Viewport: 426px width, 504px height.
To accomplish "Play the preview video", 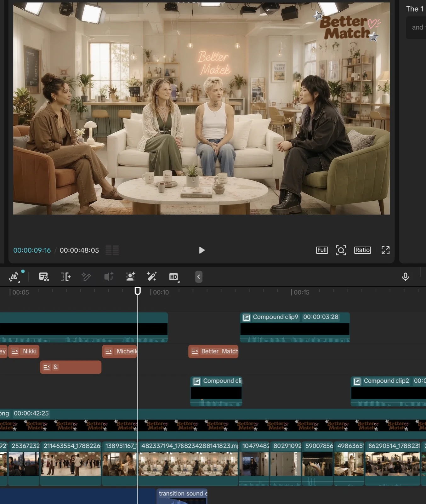I will pyautogui.click(x=202, y=250).
